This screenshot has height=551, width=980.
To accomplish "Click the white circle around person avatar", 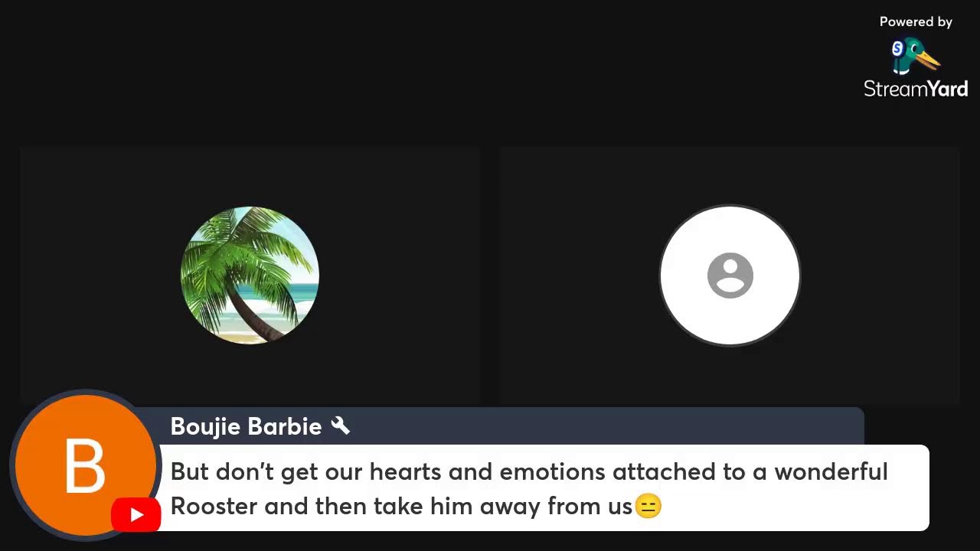I will tap(730, 275).
